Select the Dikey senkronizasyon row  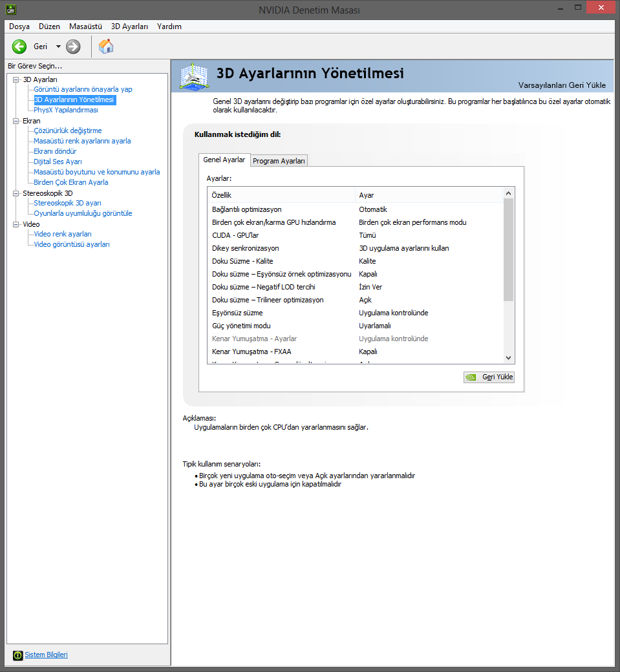(x=355, y=247)
